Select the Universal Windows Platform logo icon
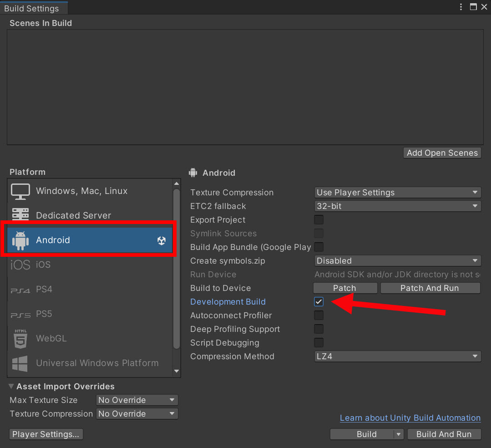This screenshot has height=448, width=491. pyautogui.click(x=20, y=363)
